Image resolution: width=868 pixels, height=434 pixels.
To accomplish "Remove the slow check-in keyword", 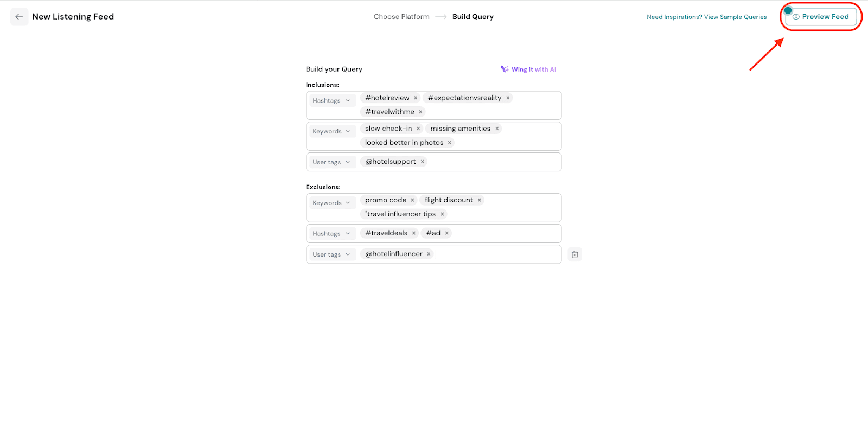I will point(418,129).
